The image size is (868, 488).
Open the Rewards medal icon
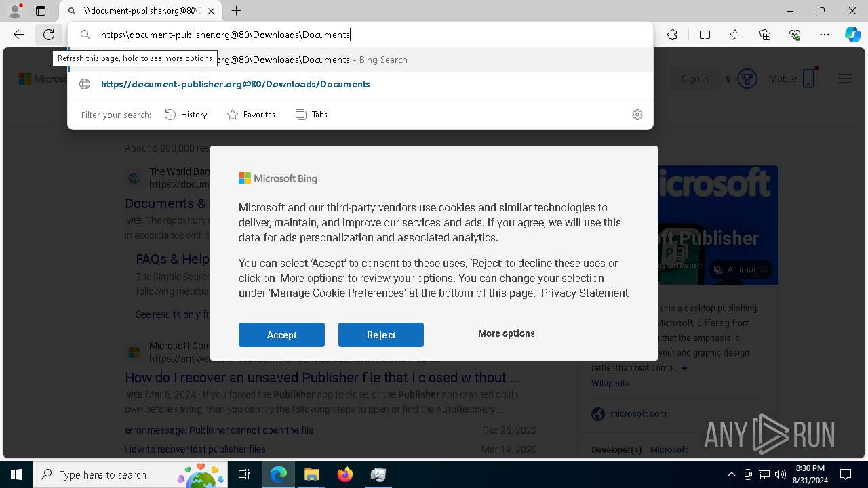click(747, 79)
